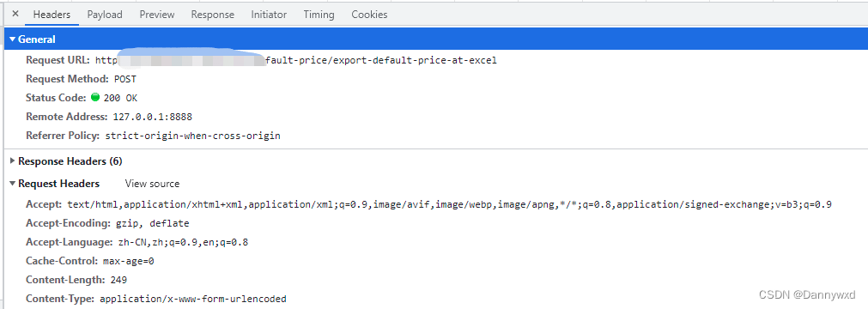Click the Referrer Policy label

coord(64,135)
